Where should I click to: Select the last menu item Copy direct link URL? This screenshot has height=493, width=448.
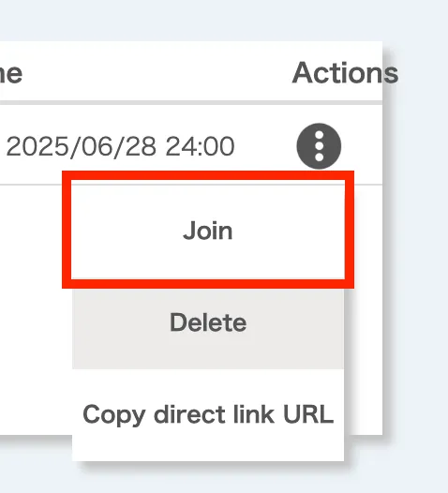click(208, 414)
